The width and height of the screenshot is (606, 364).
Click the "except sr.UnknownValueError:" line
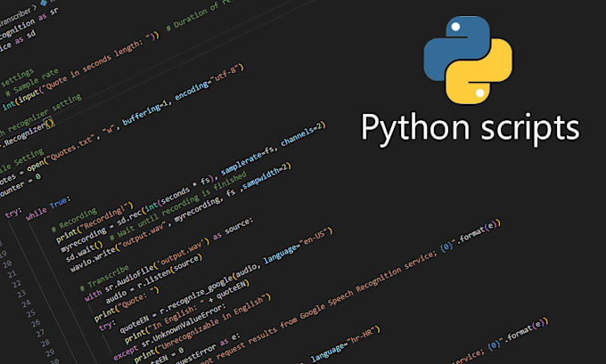[169, 331]
